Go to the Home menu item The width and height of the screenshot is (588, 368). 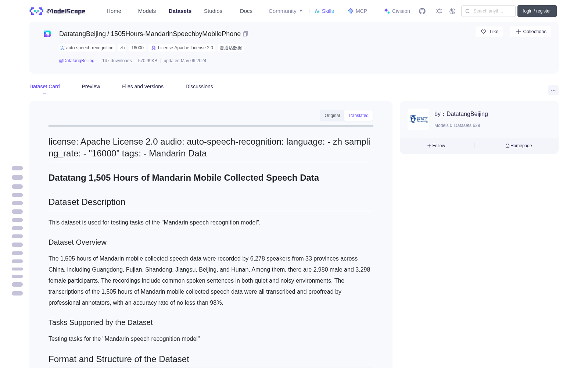[x=114, y=11]
